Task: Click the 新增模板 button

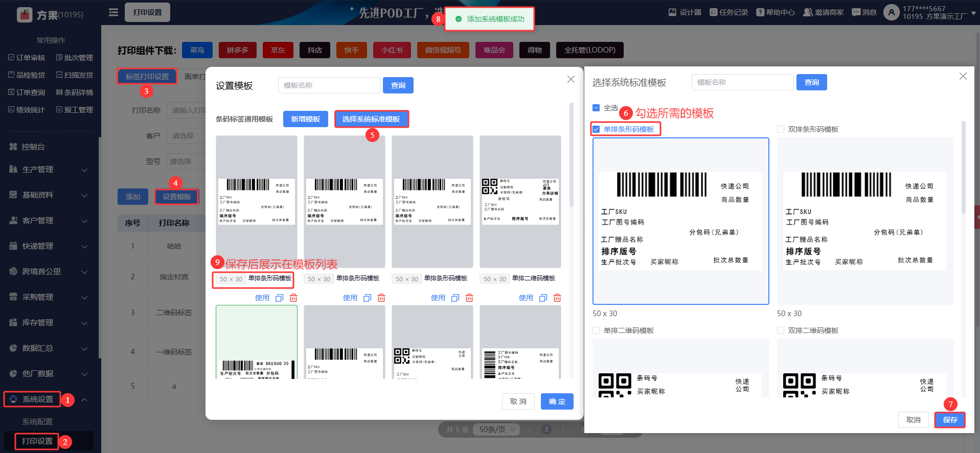Action: pyautogui.click(x=306, y=119)
